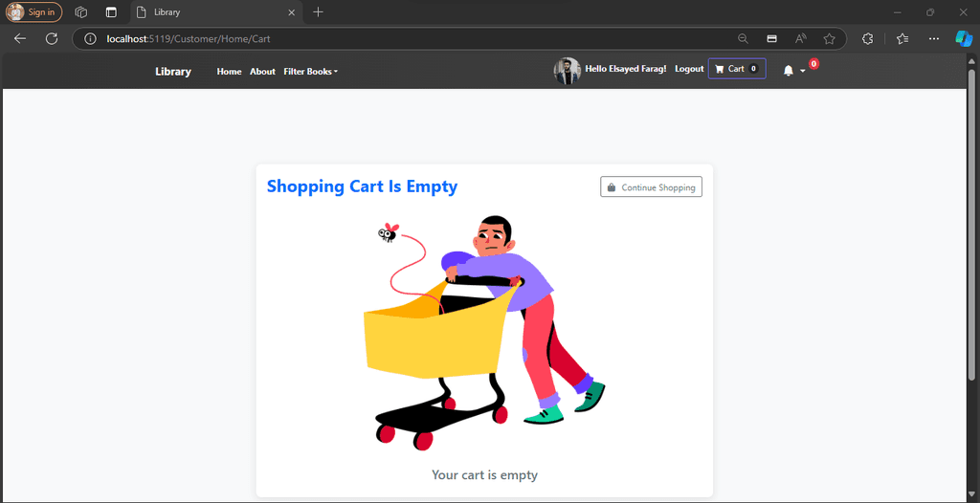The width and height of the screenshot is (980, 503).
Task: Click the red notification count badge
Action: tap(813, 64)
